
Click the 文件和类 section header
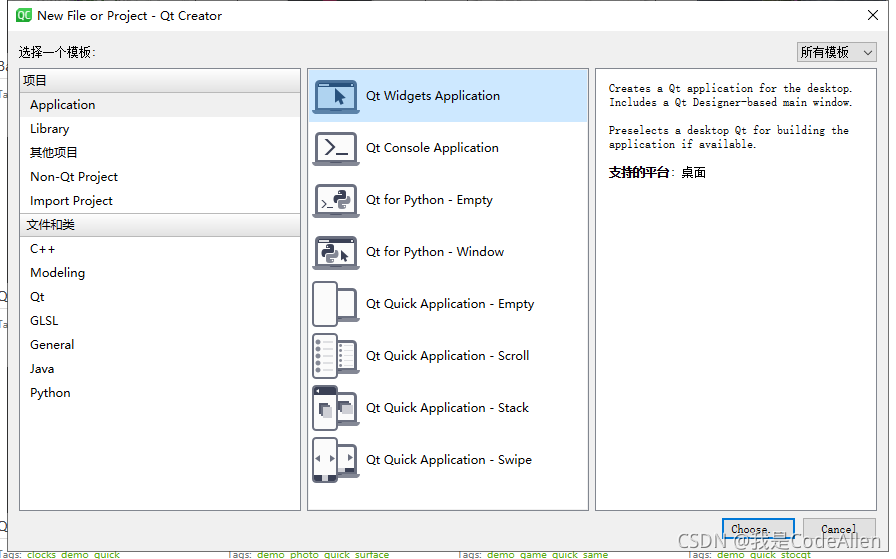pyautogui.click(x=160, y=225)
